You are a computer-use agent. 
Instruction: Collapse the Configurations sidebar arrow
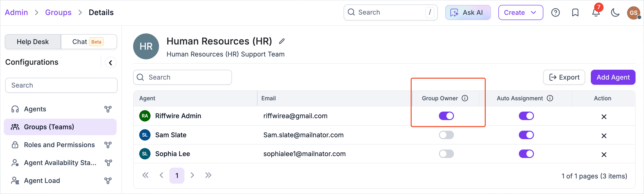(111, 63)
